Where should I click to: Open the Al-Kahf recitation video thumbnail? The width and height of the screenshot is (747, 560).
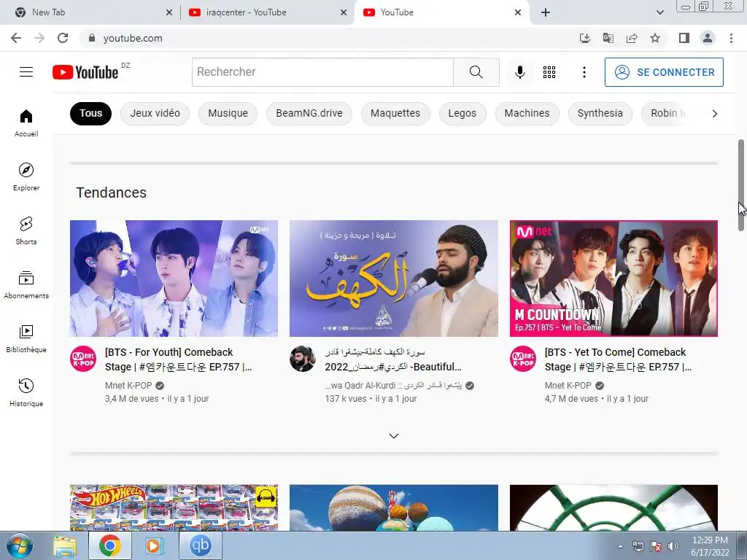point(393,278)
